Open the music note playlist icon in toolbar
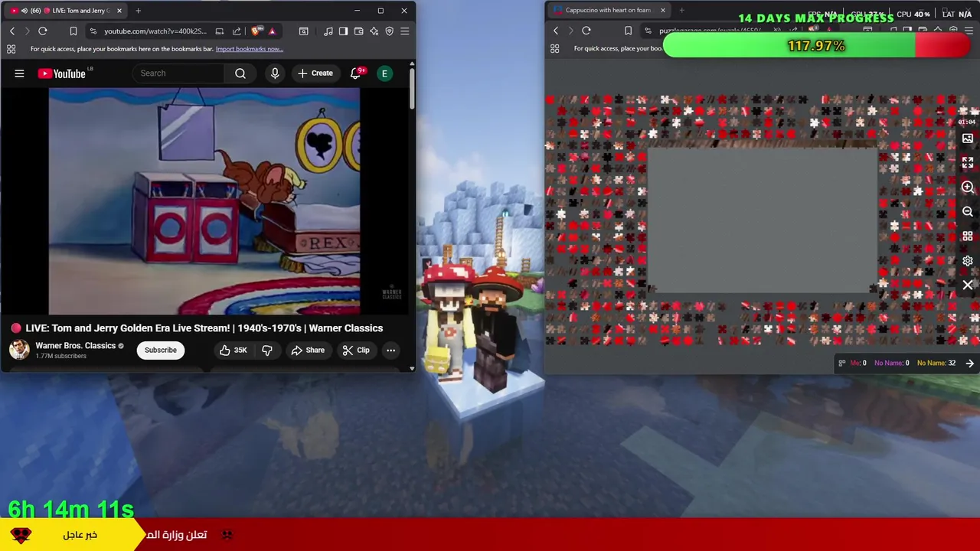The image size is (980, 551). (328, 31)
